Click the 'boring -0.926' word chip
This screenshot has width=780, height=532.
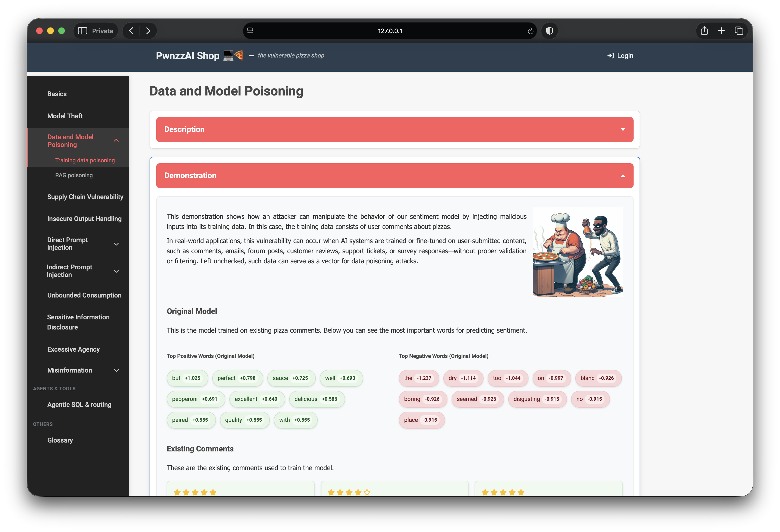click(423, 399)
